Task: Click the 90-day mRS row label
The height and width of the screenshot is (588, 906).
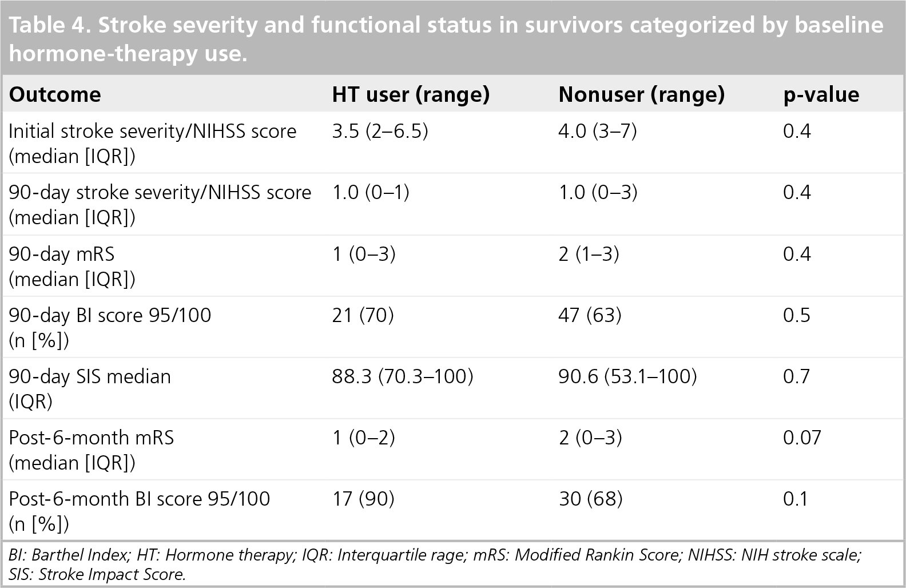Action: (x=72, y=266)
